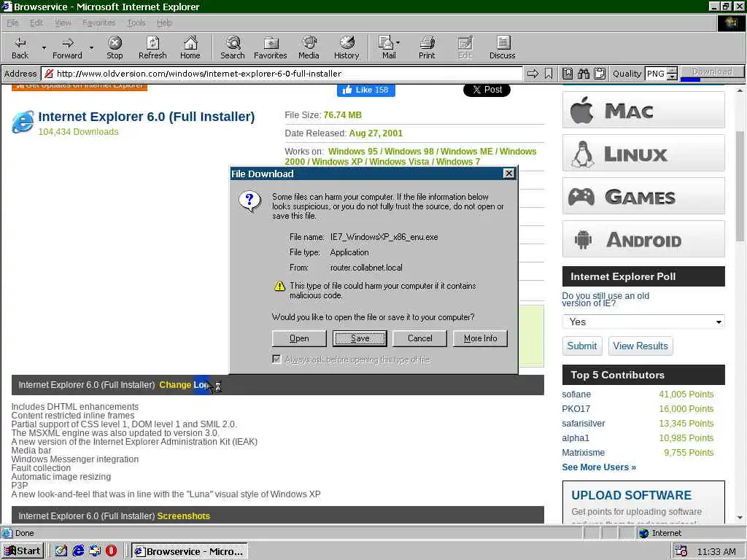Go to the Home page icon
Viewport: 747px width, 560px height.
point(190,47)
